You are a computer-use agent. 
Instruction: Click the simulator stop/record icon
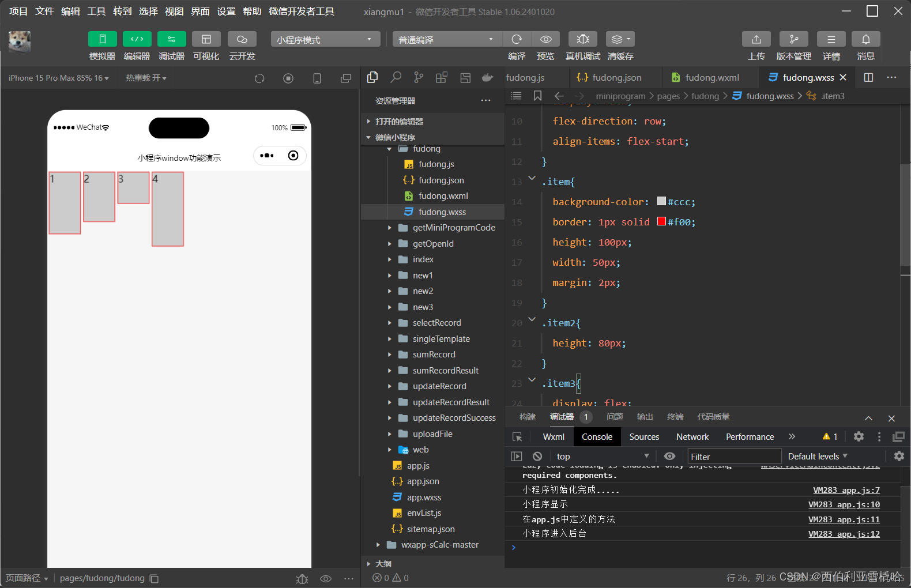coord(288,78)
